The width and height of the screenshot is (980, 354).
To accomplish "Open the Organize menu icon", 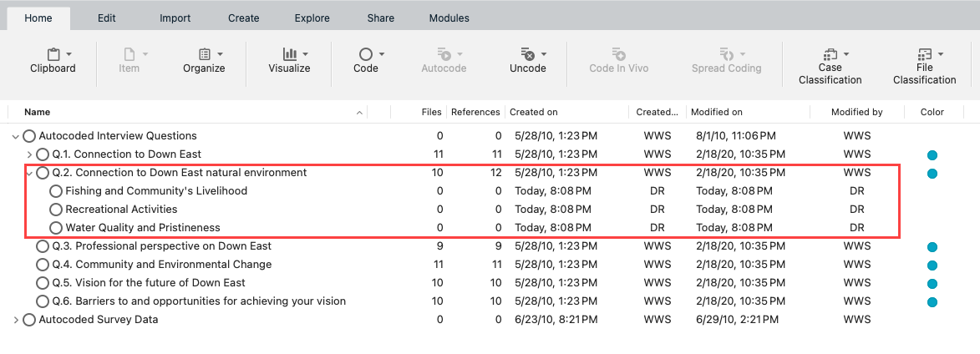I will [205, 54].
